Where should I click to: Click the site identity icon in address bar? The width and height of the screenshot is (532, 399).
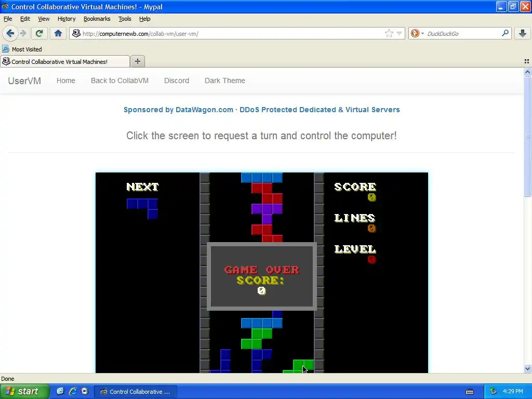[x=76, y=33]
